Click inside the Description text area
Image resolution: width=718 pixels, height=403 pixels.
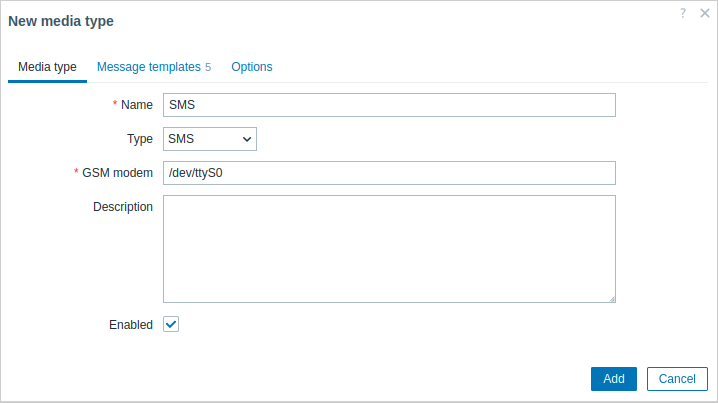click(389, 249)
